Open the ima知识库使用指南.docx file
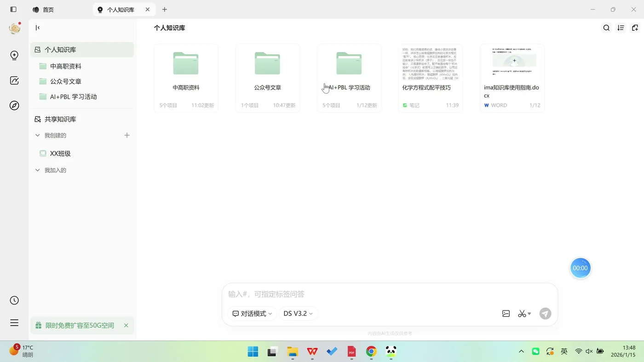 (x=512, y=78)
